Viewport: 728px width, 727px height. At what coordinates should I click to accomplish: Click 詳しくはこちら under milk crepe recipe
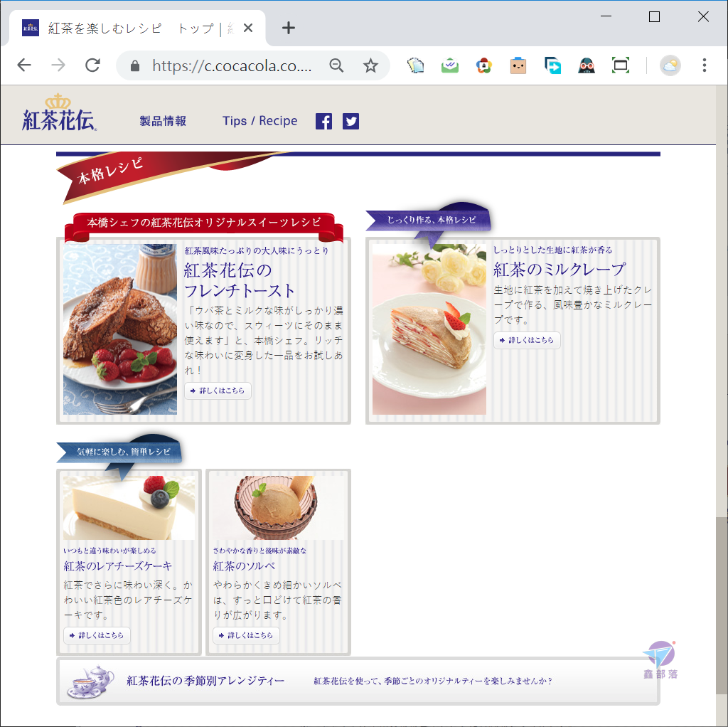(x=527, y=340)
